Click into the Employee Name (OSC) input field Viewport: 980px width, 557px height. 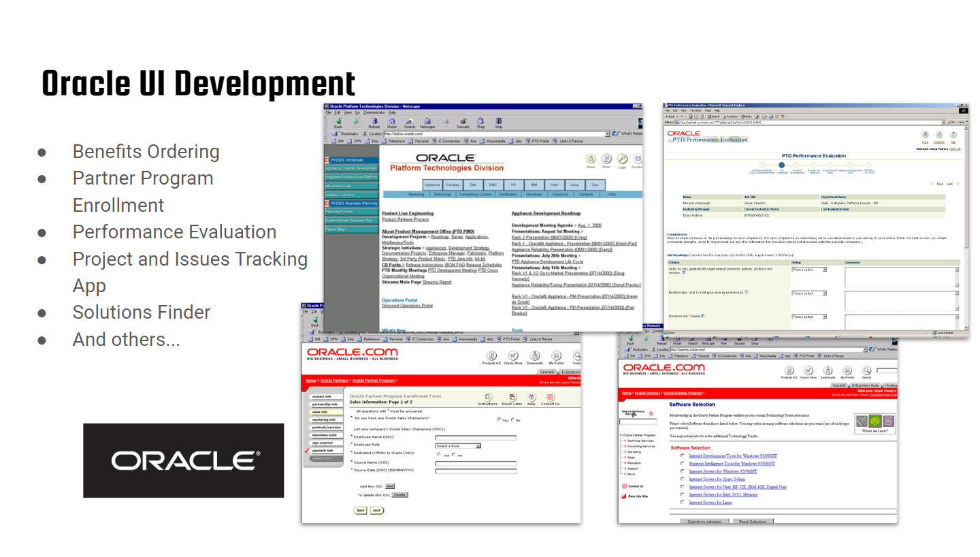476,438
